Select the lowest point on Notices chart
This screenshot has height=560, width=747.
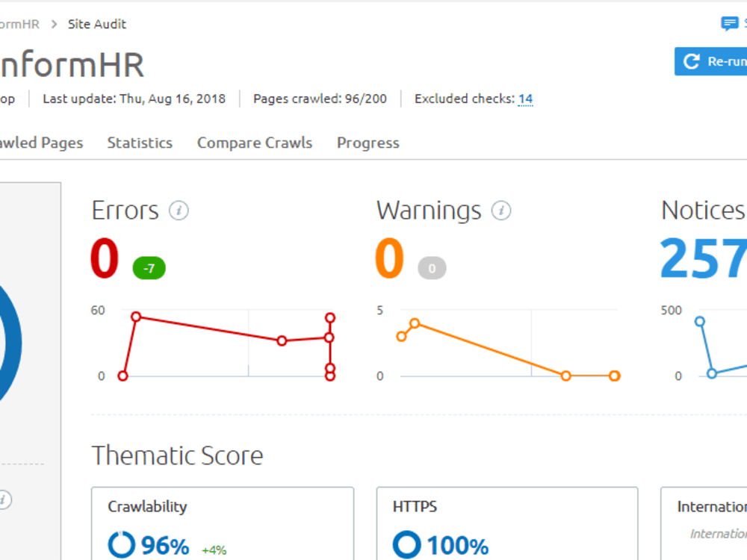click(x=712, y=373)
